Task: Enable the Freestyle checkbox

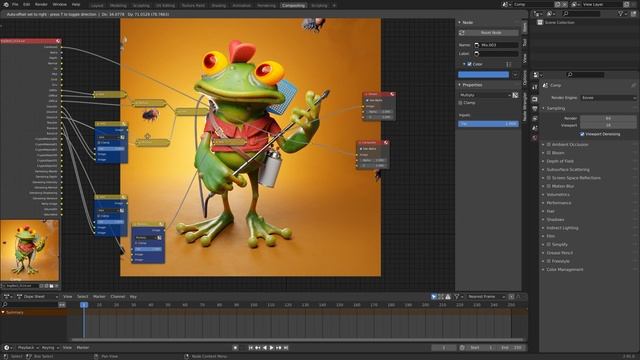Action: 549,261
